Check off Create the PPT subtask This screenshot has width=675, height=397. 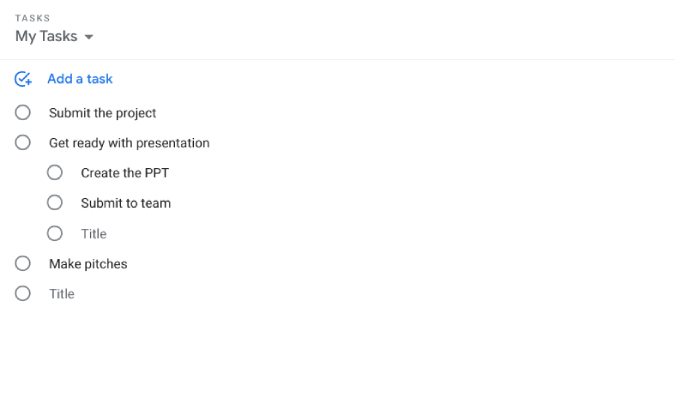(x=55, y=173)
